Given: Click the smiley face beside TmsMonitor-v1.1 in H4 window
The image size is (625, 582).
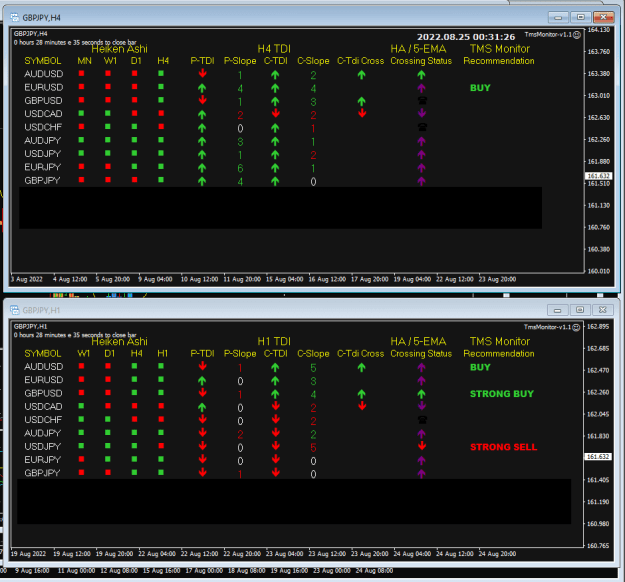Looking at the screenshot, I should [x=577, y=35].
